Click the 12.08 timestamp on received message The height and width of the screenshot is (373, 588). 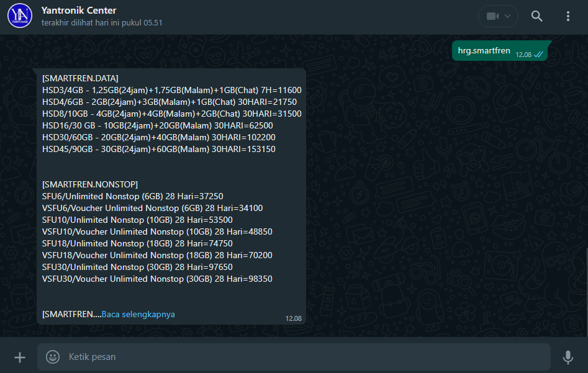tap(293, 318)
